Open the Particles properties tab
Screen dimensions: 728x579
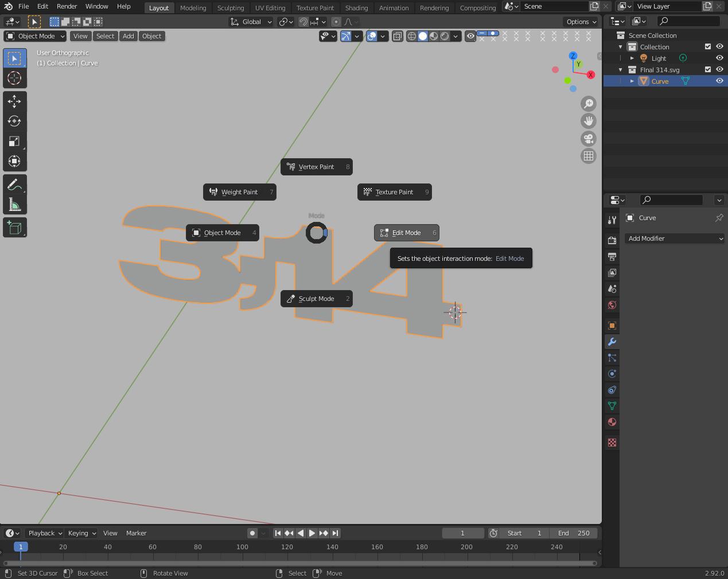pos(612,358)
